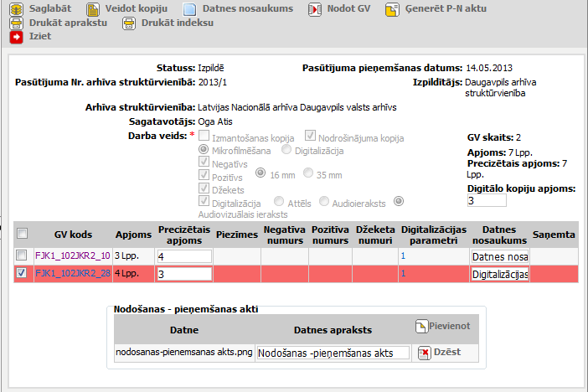Uncheck the FJK1_102JKR2_28 row checkbox
The width and height of the screenshot is (588, 392).
[x=22, y=273]
